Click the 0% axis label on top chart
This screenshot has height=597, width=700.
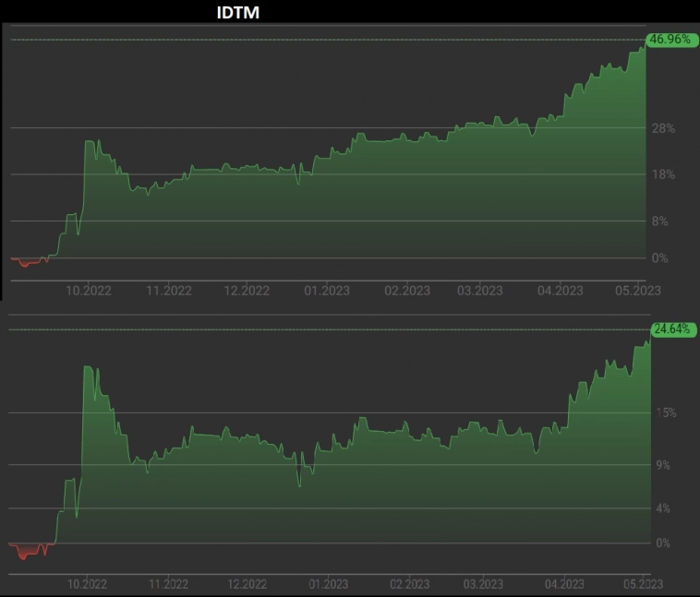[659, 257]
